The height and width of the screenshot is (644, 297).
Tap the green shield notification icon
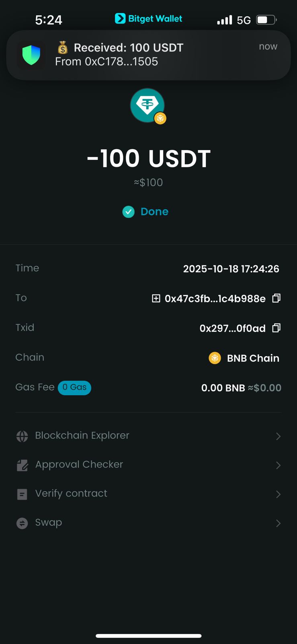click(31, 55)
